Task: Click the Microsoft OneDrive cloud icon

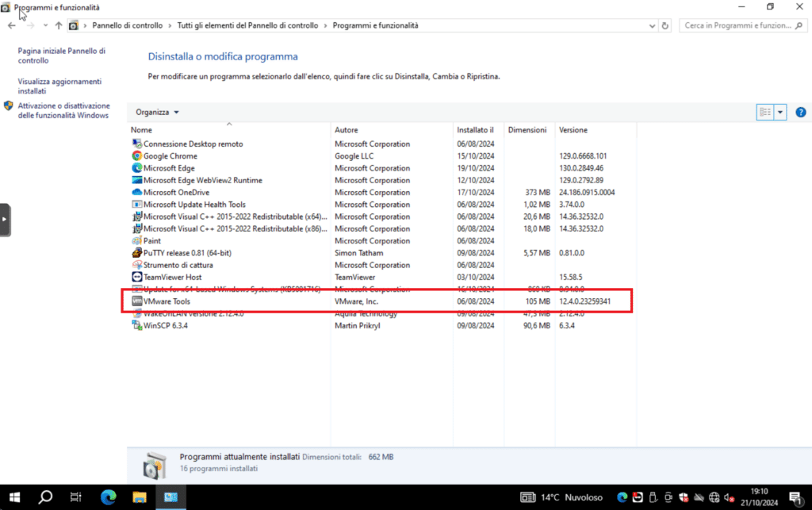Action: [x=136, y=192]
